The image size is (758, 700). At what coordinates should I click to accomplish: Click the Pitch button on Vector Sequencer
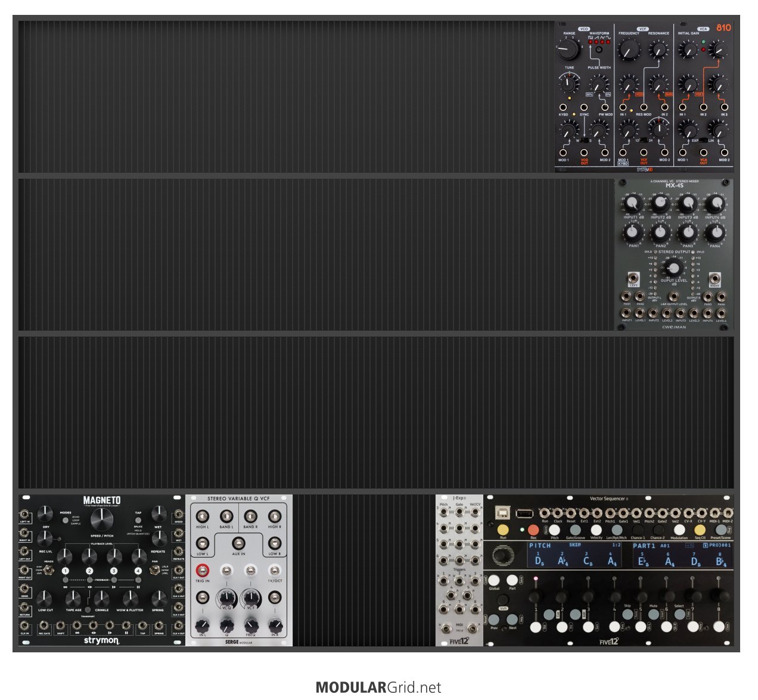click(x=554, y=530)
